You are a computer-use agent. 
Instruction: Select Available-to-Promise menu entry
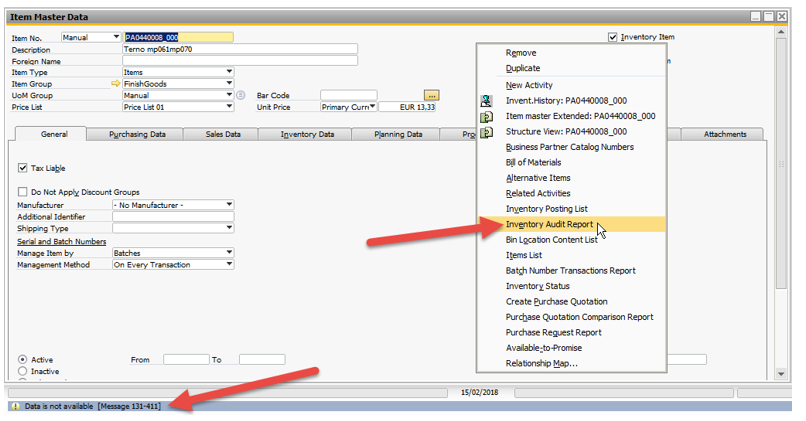point(543,347)
